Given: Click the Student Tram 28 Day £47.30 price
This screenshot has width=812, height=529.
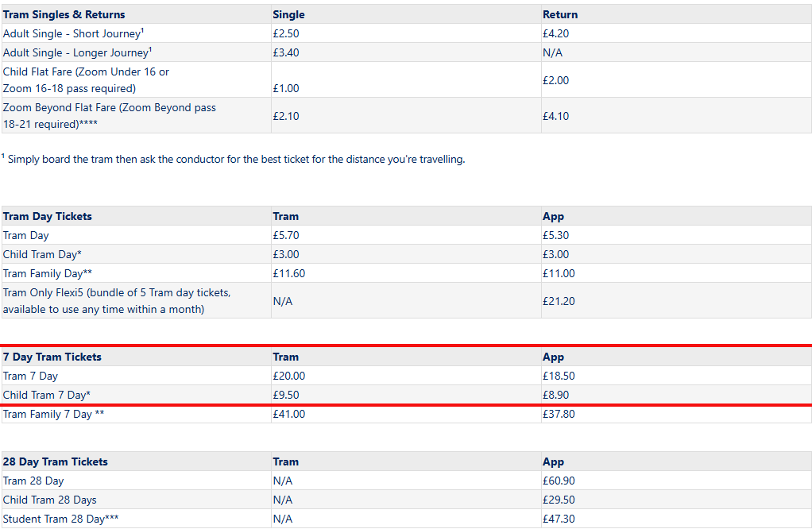Looking at the screenshot, I should click(x=559, y=519).
